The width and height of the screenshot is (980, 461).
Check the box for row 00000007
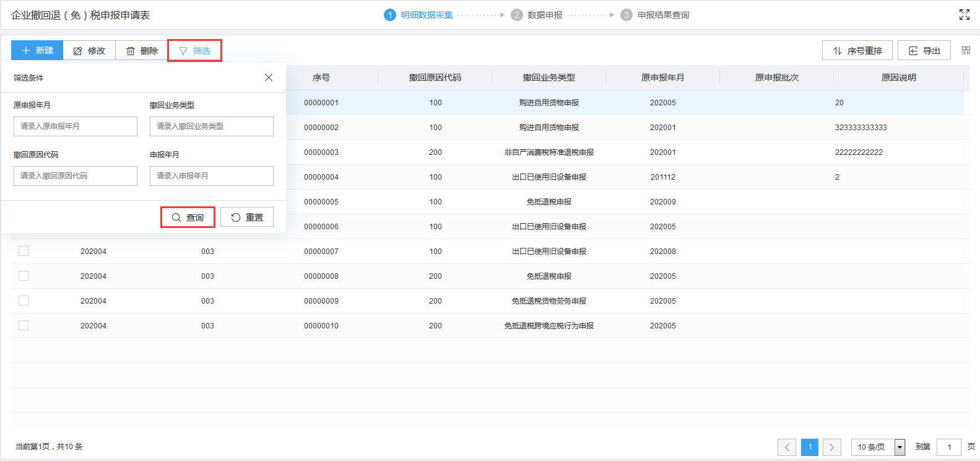coord(24,251)
